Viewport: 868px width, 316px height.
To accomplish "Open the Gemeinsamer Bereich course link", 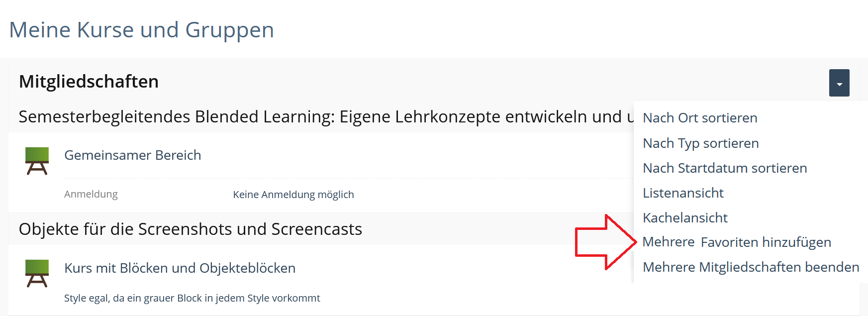I will [x=133, y=155].
